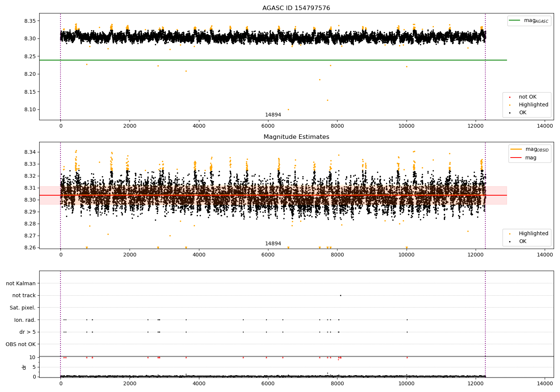Screen dimensions: 560x392
Task: Click the 'AGASC ID 154797576' plot title
Action: pos(296,8)
